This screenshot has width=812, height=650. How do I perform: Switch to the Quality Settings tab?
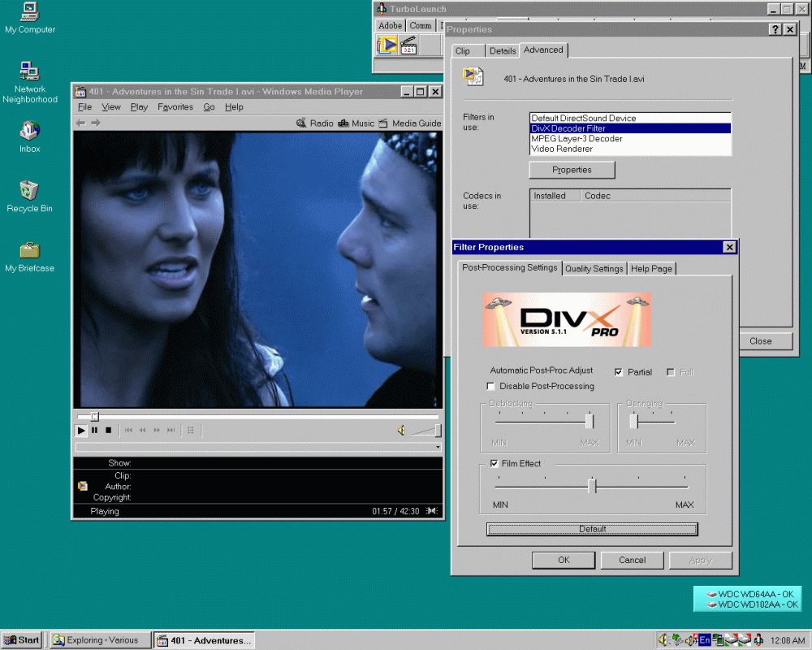[594, 268]
